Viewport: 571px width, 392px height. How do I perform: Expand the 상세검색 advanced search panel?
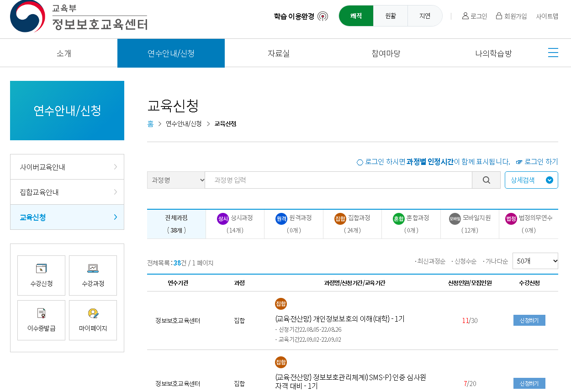coord(531,180)
